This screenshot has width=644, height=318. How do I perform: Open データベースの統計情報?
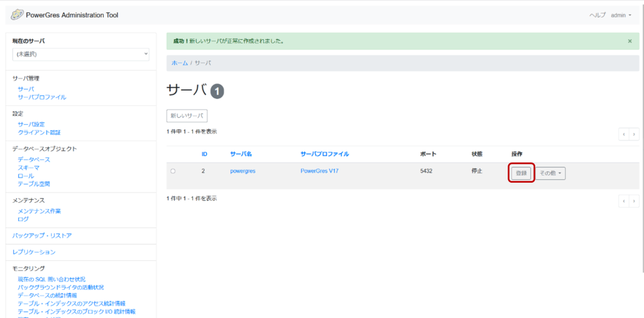pyautogui.click(x=47, y=295)
